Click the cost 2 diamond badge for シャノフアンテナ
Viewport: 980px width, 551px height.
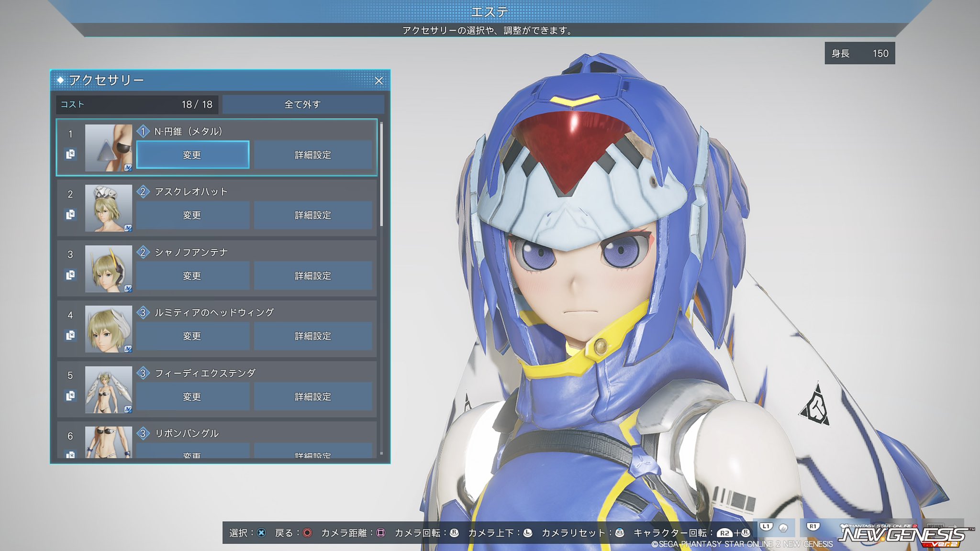pyautogui.click(x=143, y=252)
